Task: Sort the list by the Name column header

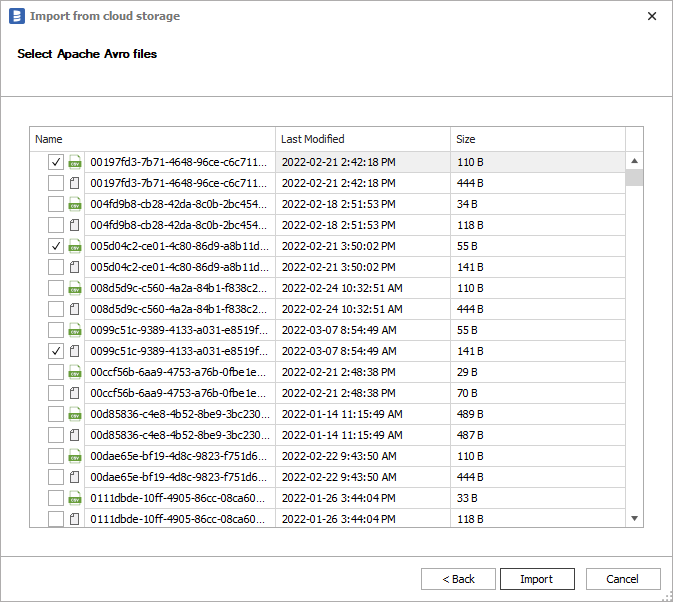Action: point(152,139)
